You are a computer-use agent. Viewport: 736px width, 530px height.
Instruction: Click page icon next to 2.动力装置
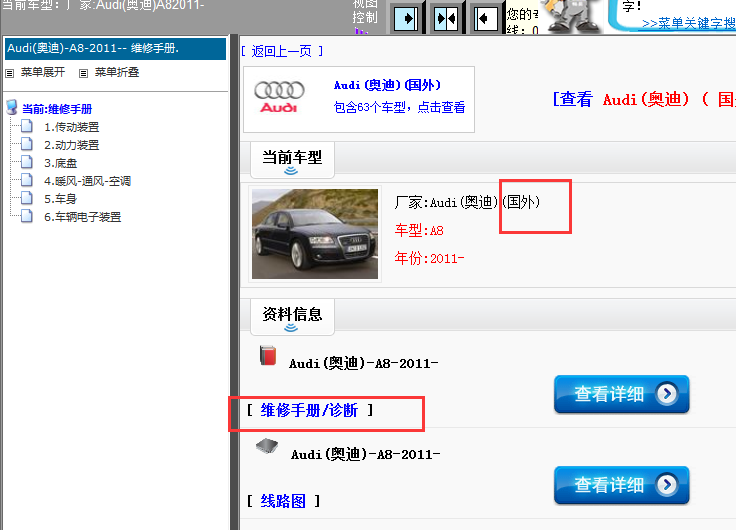[27, 144]
